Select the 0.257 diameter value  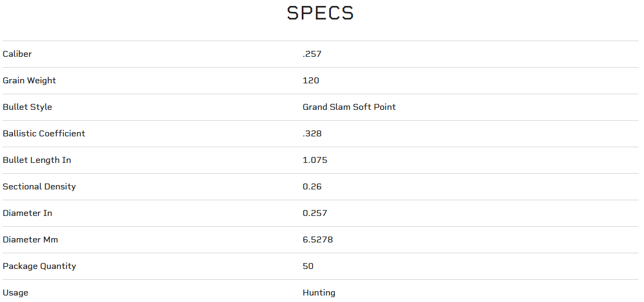coord(315,213)
